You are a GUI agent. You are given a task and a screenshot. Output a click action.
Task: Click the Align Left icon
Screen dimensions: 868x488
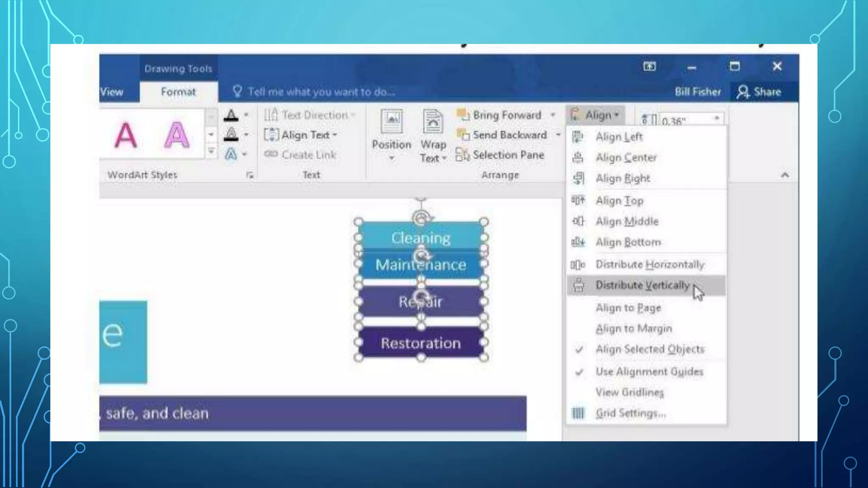click(x=578, y=137)
